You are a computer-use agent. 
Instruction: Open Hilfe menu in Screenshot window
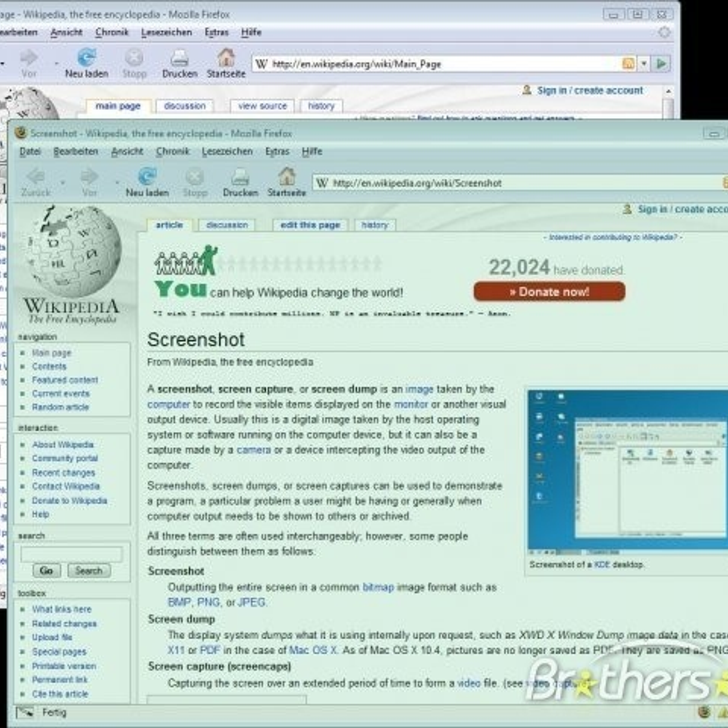point(312,152)
